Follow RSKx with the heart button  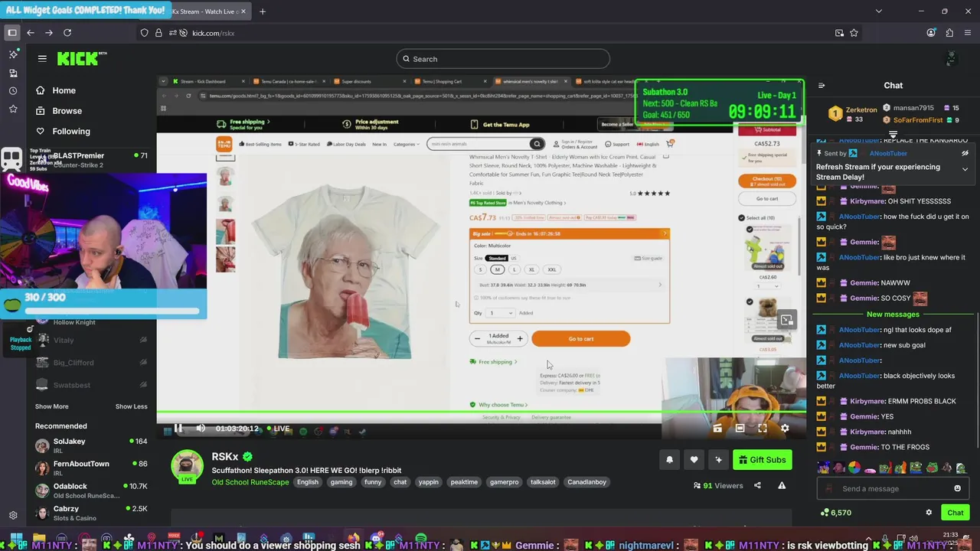(x=694, y=460)
